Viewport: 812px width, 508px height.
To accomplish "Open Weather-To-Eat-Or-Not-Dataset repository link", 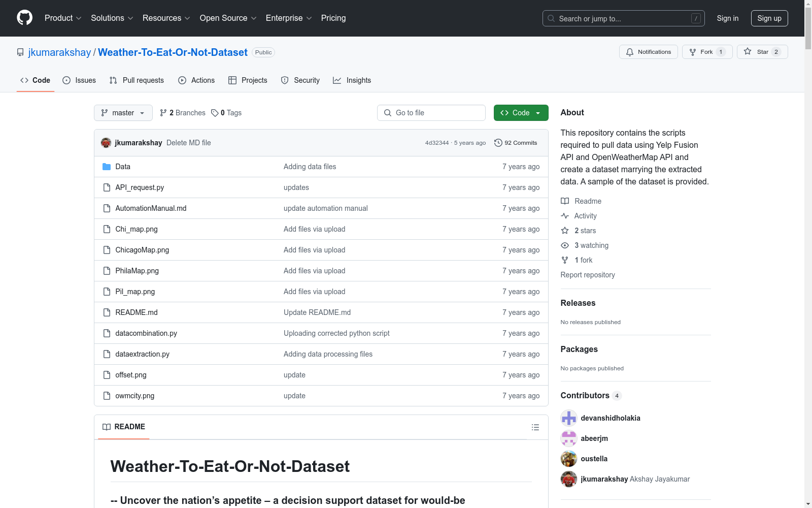I will tap(173, 52).
